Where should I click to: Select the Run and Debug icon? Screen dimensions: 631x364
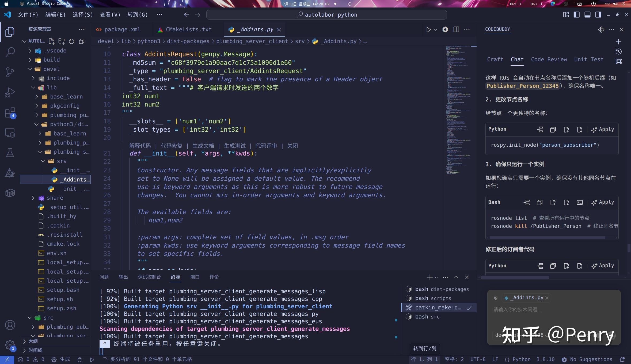point(10,92)
